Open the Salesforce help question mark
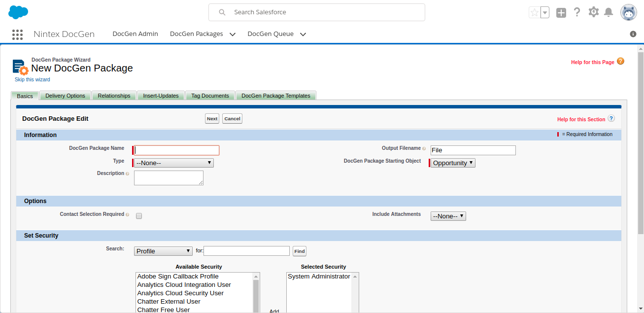The width and height of the screenshot is (644, 313). coord(577,12)
